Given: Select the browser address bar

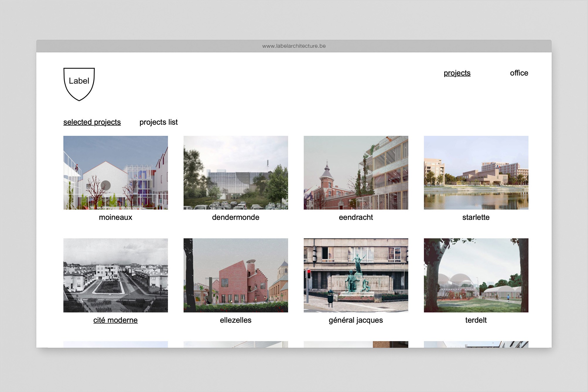Looking at the screenshot, I should (294, 46).
